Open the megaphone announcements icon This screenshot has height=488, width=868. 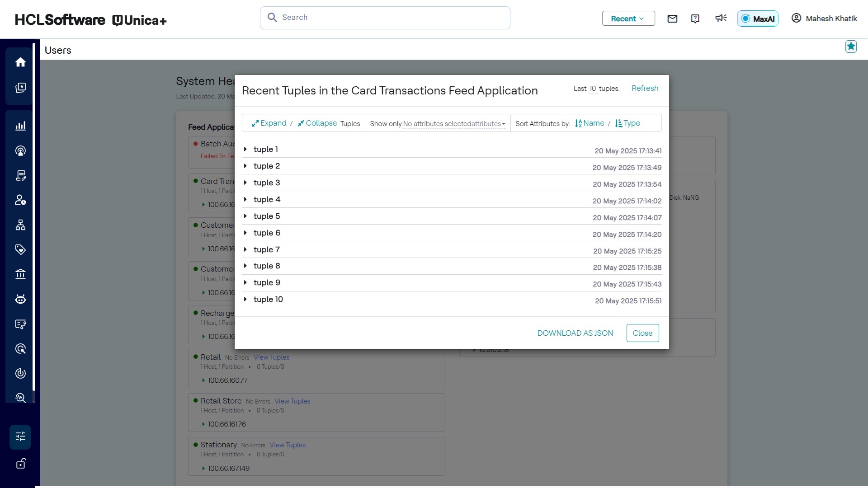(x=721, y=19)
